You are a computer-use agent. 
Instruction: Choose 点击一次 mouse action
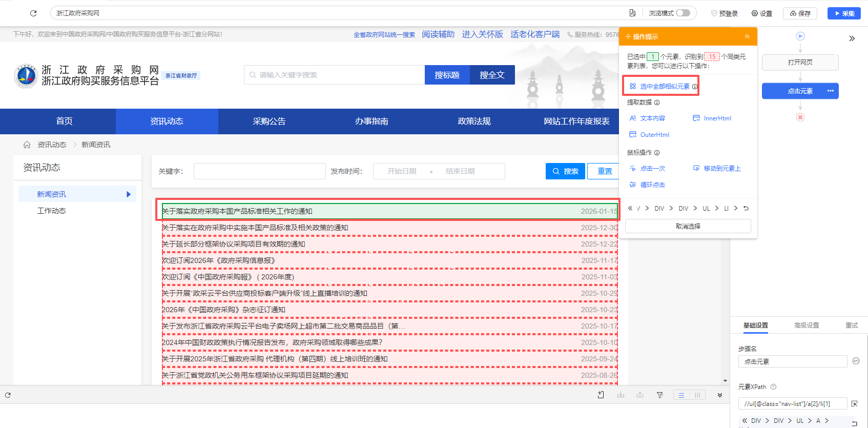647,168
